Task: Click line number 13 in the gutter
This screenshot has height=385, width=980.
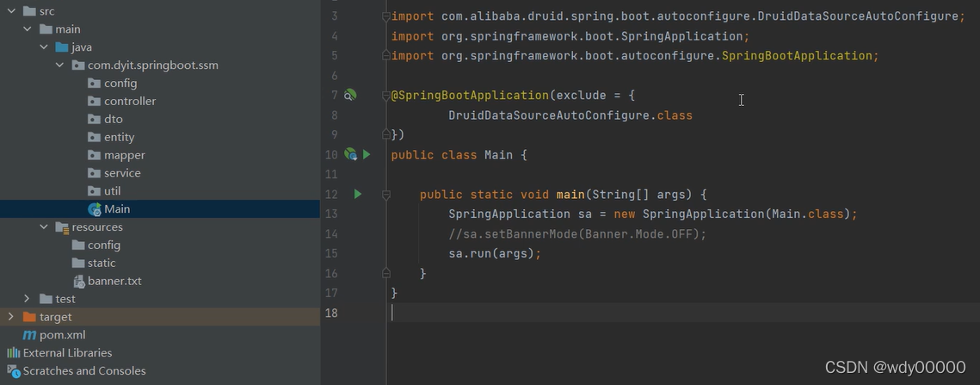Action: pyautogui.click(x=331, y=214)
